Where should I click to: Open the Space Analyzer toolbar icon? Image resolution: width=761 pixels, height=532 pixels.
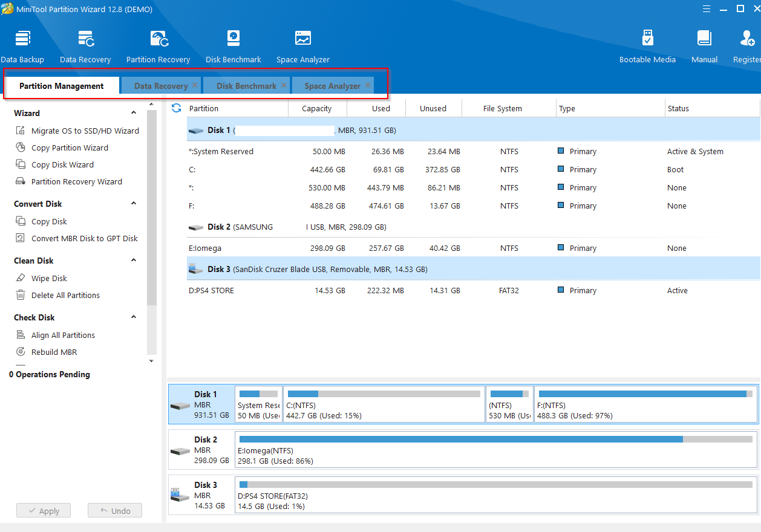click(303, 46)
